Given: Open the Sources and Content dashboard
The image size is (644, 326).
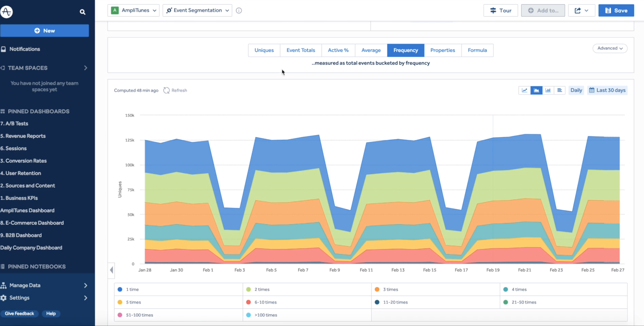Looking at the screenshot, I should [28, 186].
